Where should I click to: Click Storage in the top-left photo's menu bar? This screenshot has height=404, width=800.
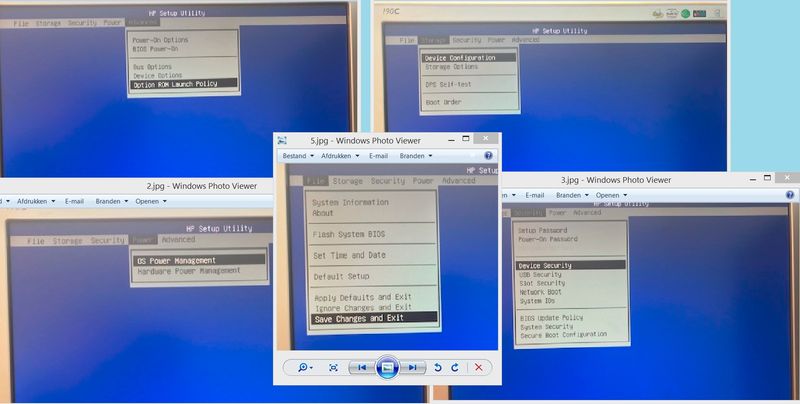tap(48, 23)
